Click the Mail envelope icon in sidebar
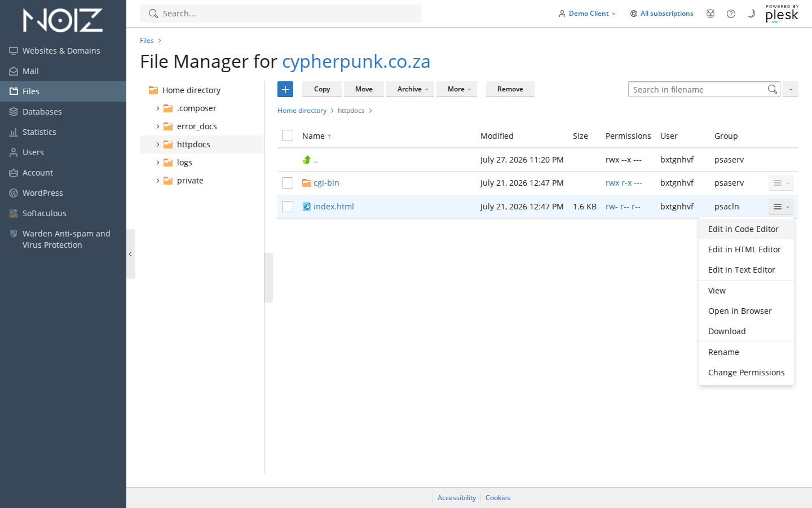The width and height of the screenshot is (812, 508). 14,71
